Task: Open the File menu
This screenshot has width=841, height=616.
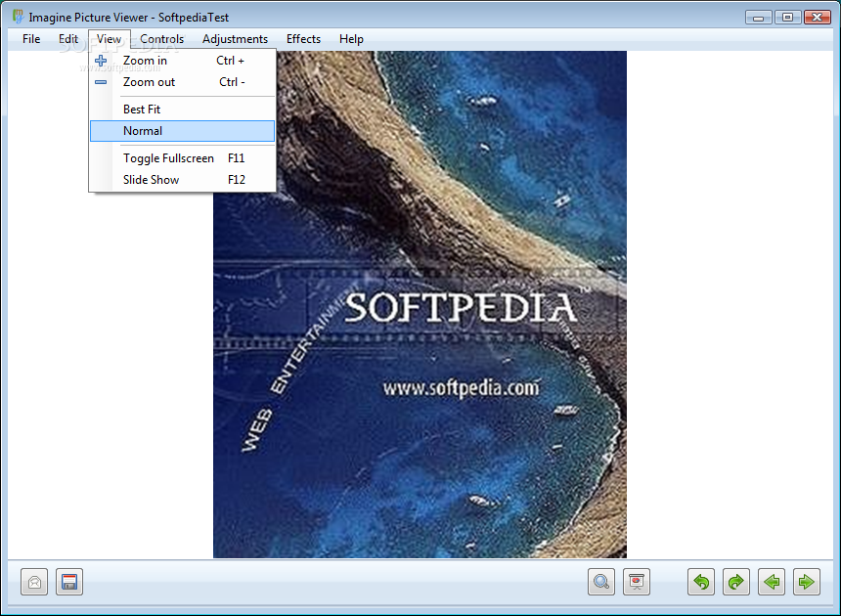Action: [x=31, y=39]
